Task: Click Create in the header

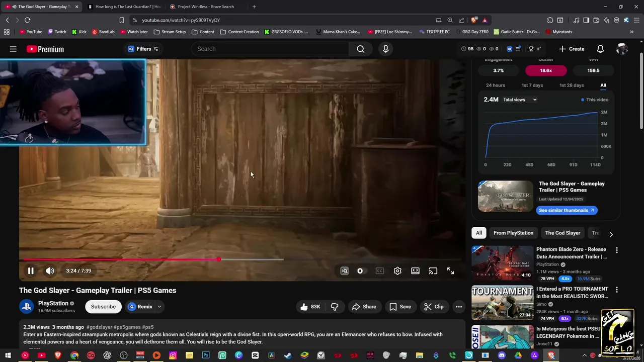Action: [x=572, y=49]
